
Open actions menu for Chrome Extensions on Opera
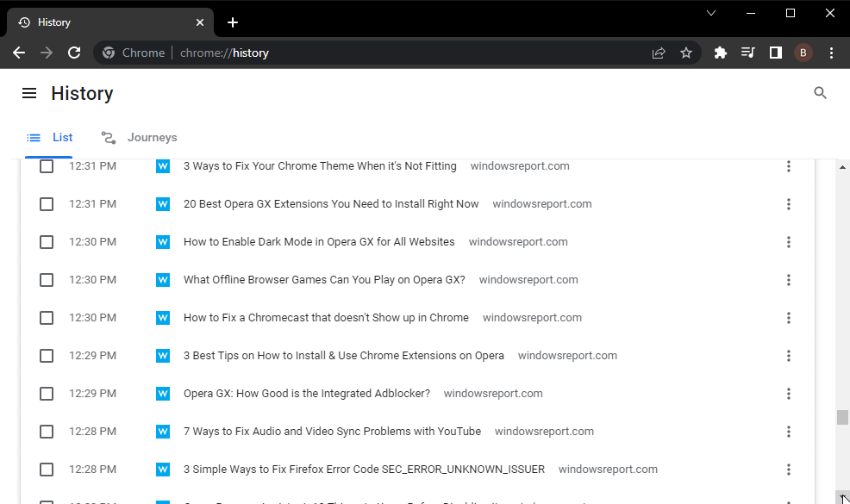789,356
